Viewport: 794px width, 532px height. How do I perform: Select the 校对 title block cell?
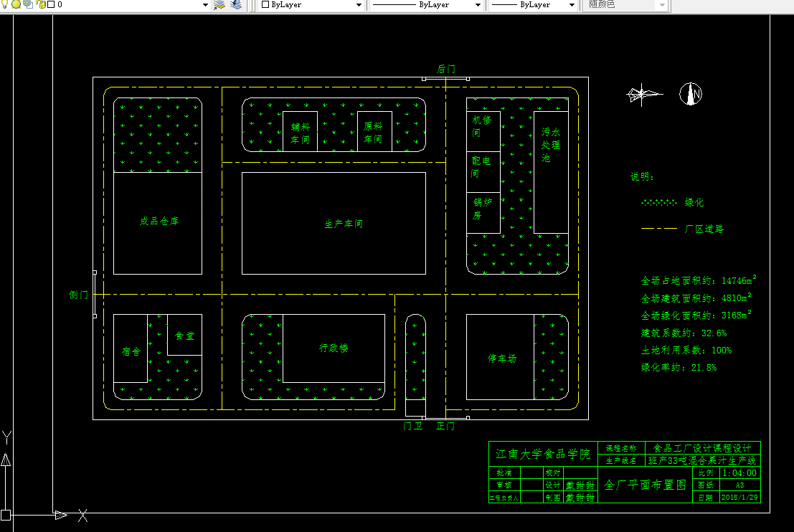coord(552,472)
